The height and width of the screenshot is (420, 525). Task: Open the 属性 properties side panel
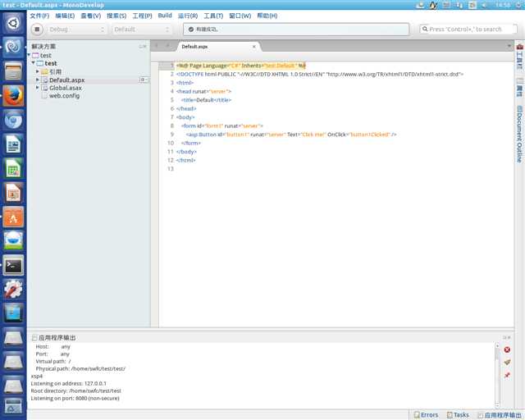[x=519, y=88]
